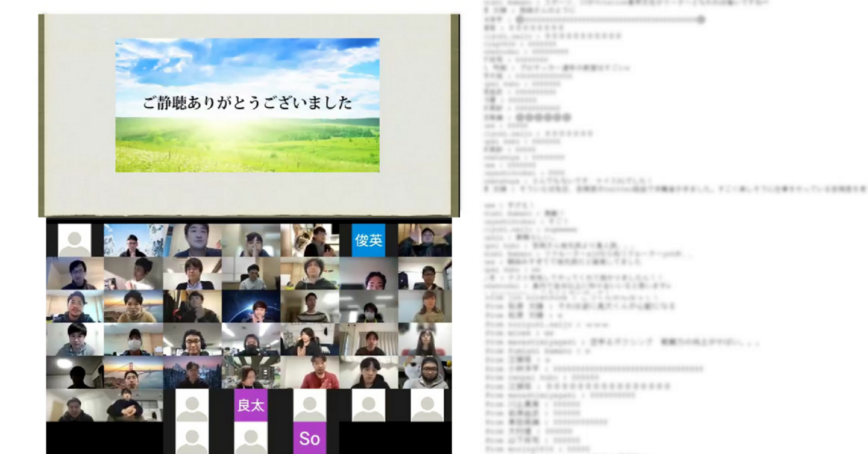The width and height of the screenshot is (868, 454).
Task: Select the participant wearing headphones and glasses
Action: tap(192, 339)
